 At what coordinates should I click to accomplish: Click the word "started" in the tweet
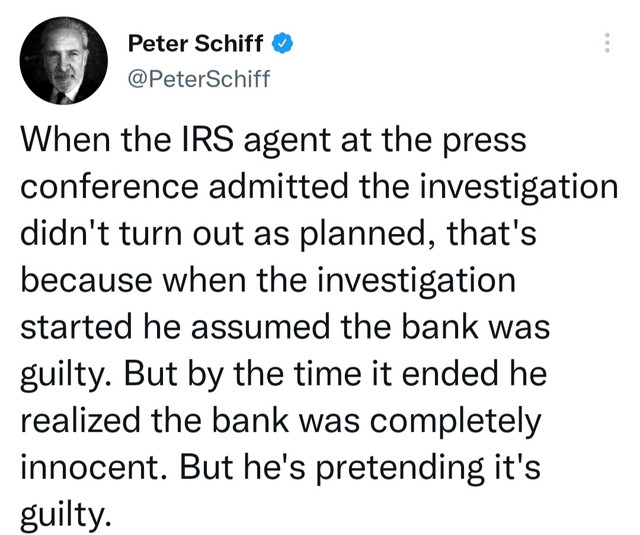(76, 327)
